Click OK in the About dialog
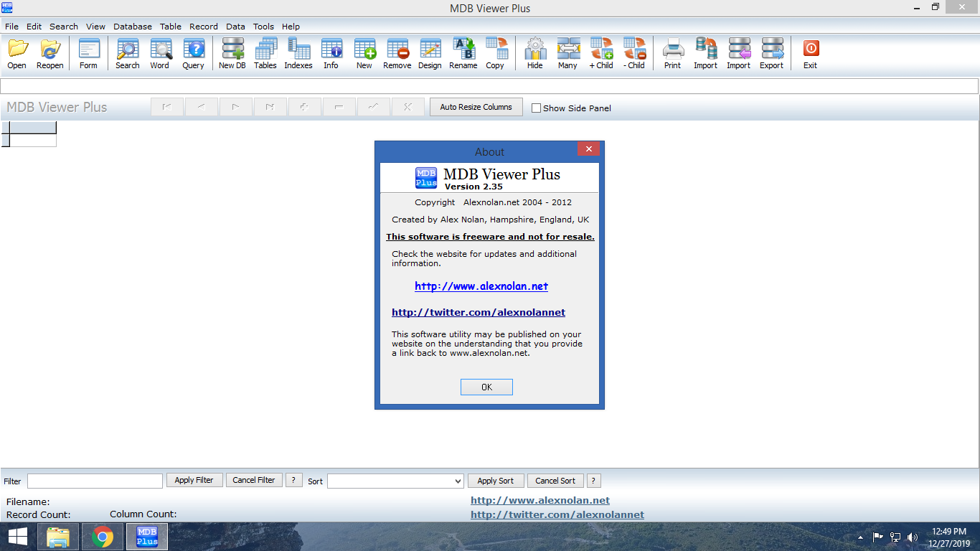This screenshot has width=980, height=551. coord(486,387)
